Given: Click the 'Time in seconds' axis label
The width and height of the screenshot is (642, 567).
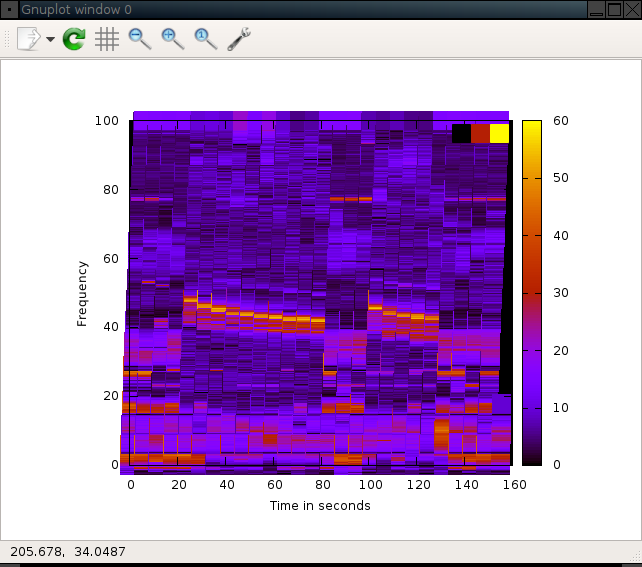Looking at the screenshot, I should [x=320, y=505].
